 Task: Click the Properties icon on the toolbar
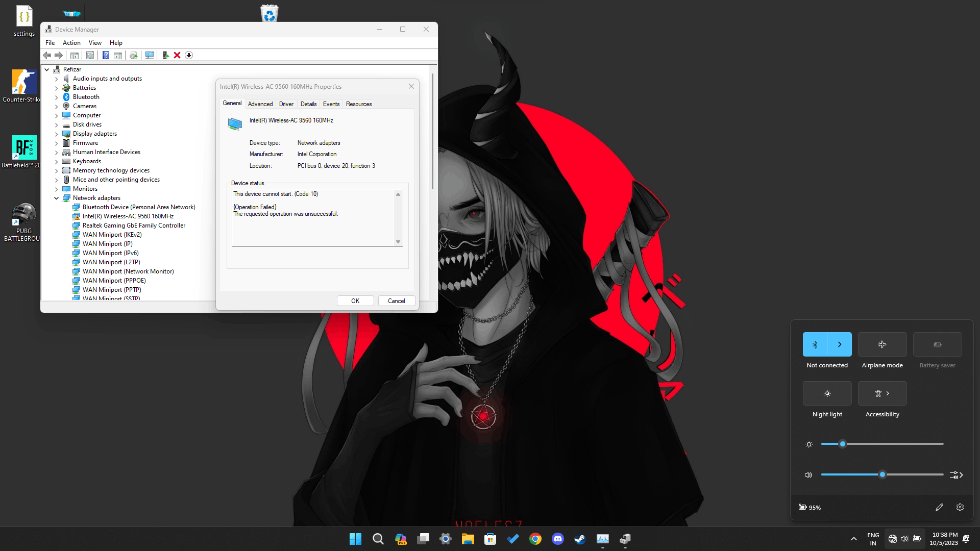tap(90, 55)
